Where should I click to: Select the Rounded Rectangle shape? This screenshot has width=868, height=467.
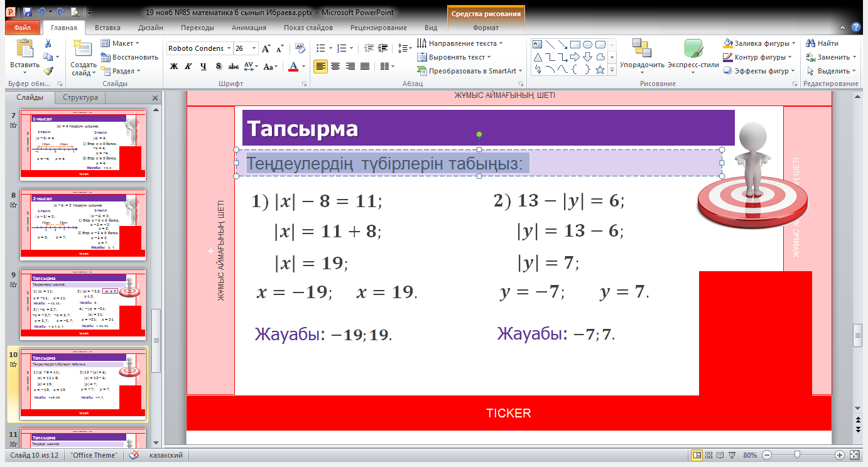click(600, 44)
